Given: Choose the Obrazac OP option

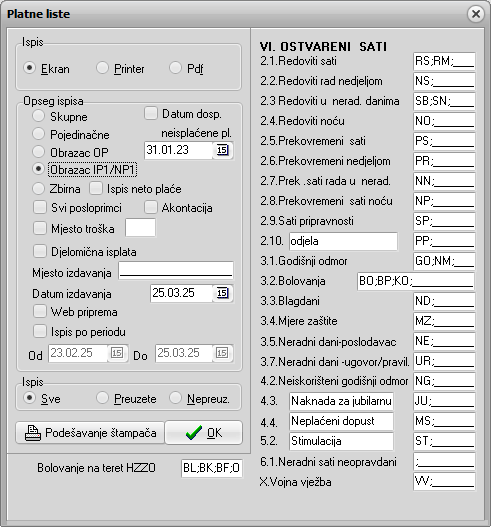Looking at the screenshot, I should click(x=38, y=152).
